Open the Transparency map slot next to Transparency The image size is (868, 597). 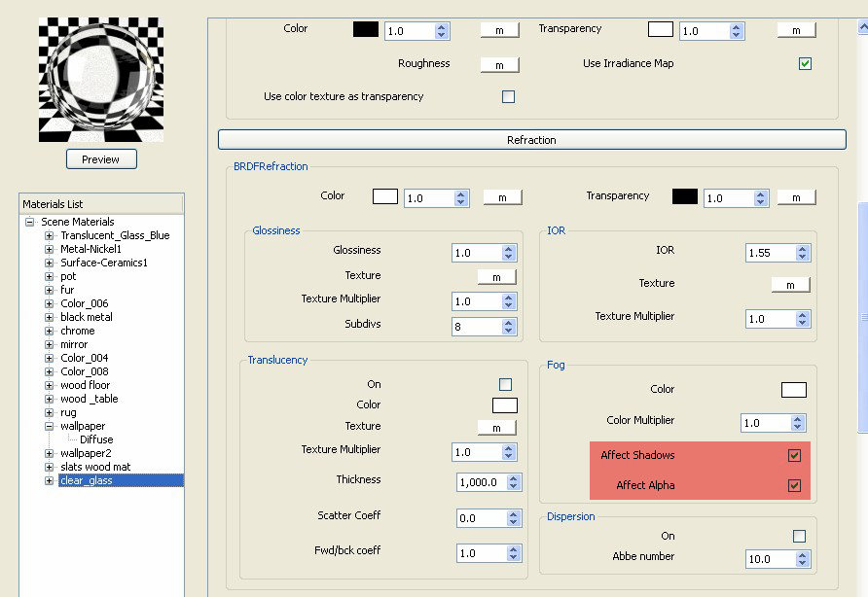[x=797, y=29]
